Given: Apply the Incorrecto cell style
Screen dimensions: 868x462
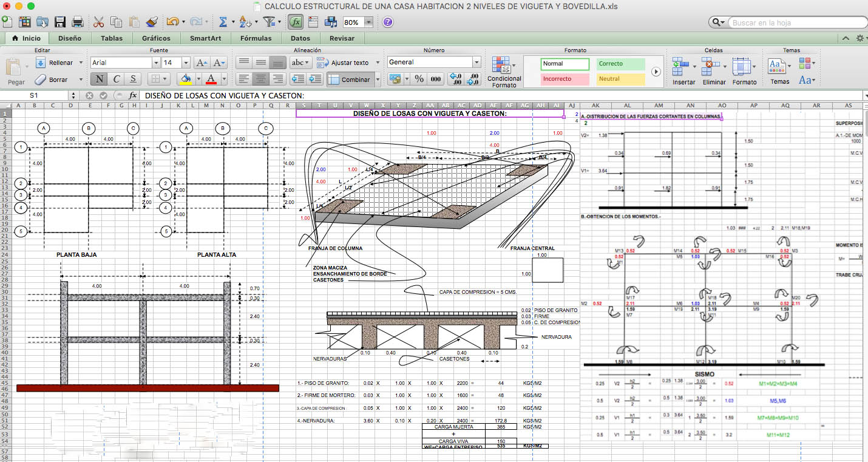Looking at the screenshot, I should [x=565, y=79].
